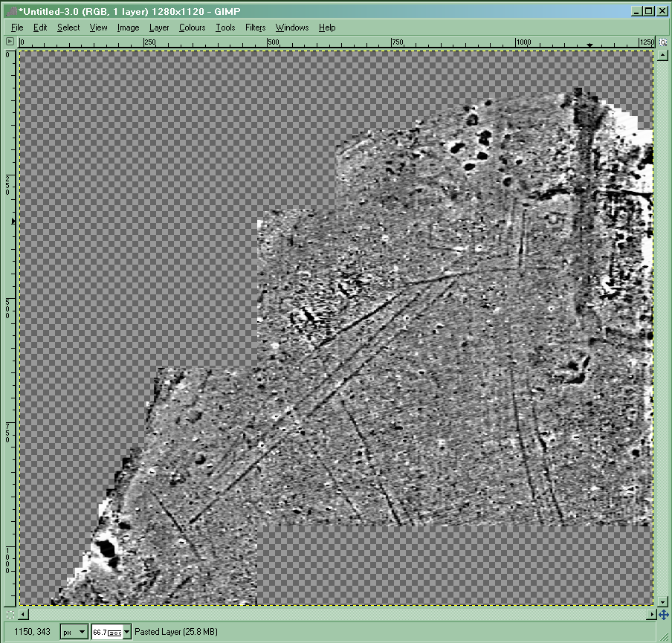Open the px unit dropdown
Screen dimensions: 672x643
pyautogui.click(x=74, y=632)
